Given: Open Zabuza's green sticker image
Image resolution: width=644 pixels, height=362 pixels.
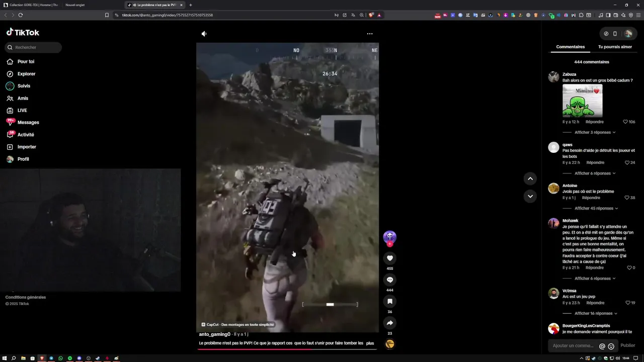Looking at the screenshot, I should coord(582,101).
